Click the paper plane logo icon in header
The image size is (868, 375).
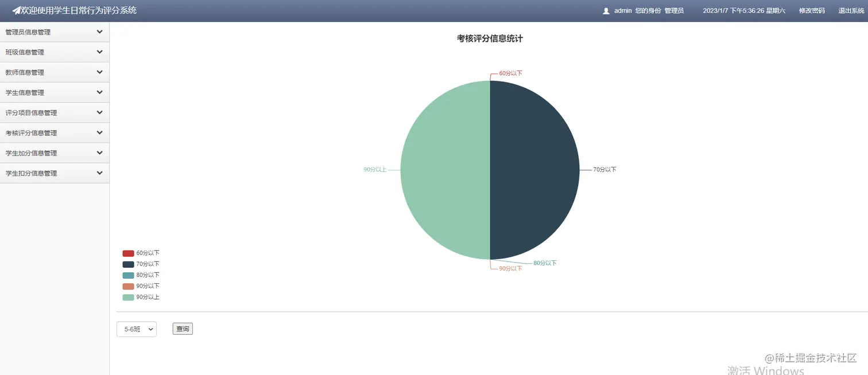coord(16,10)
